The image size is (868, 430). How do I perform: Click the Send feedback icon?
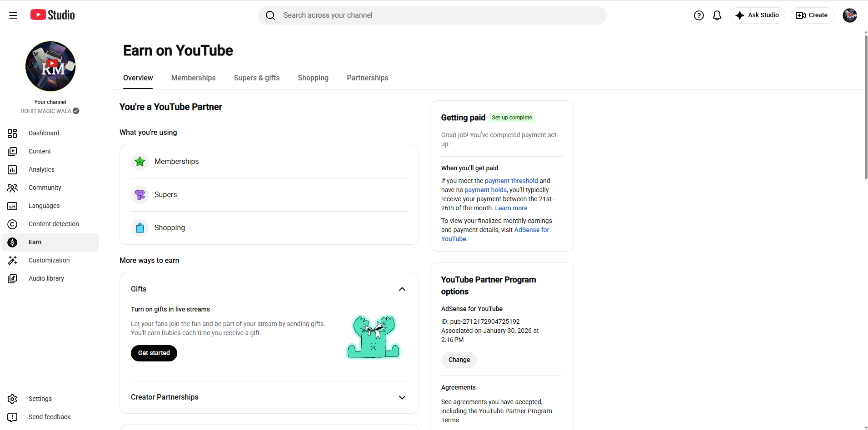click(x=12, y=417)
